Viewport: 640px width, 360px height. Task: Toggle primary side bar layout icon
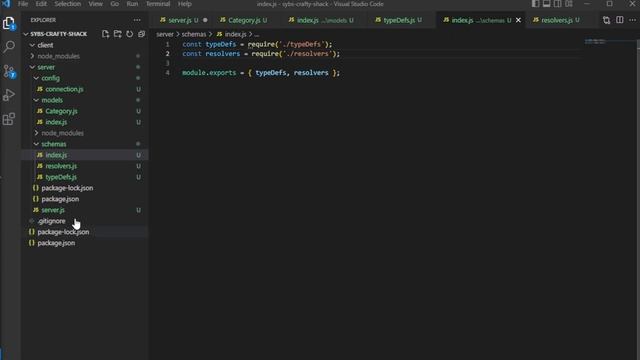(x=535, y=4)
